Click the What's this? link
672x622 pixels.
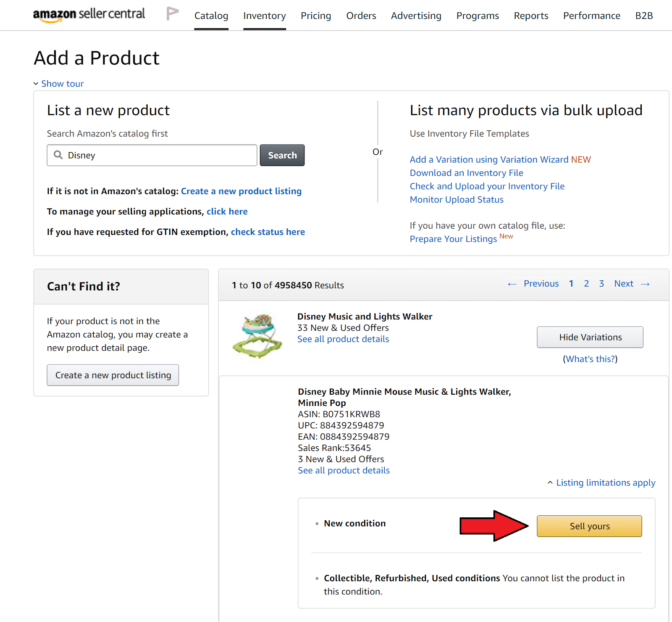click(590, 359)
